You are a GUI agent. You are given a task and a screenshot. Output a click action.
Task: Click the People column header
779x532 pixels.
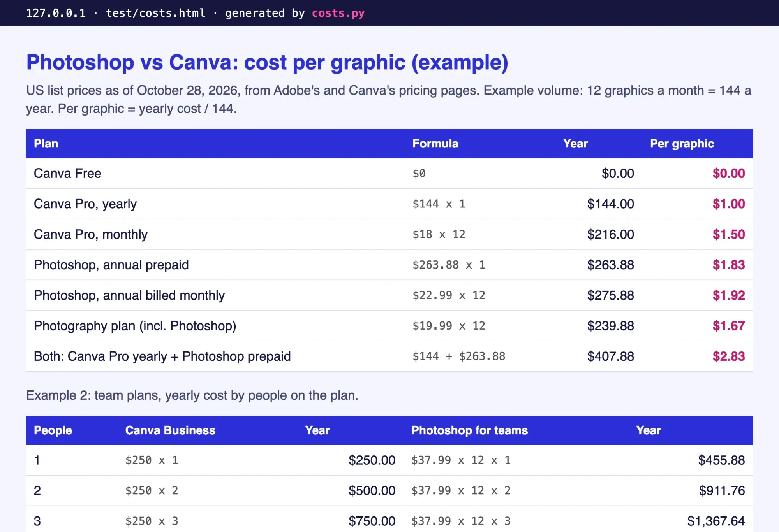pyautogui.click(x=53, y=430)
